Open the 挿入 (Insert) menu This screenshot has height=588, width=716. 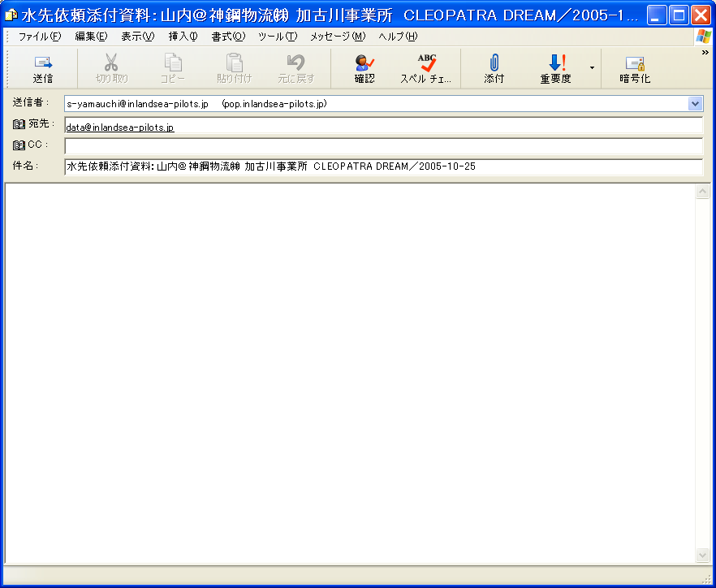[x=183, y=37]
